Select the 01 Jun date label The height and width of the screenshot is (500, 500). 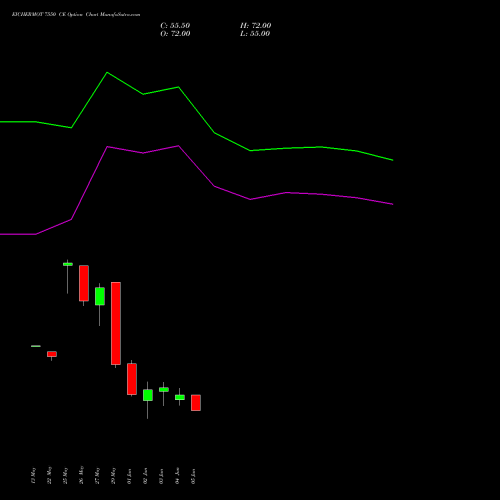click(129, 476)
